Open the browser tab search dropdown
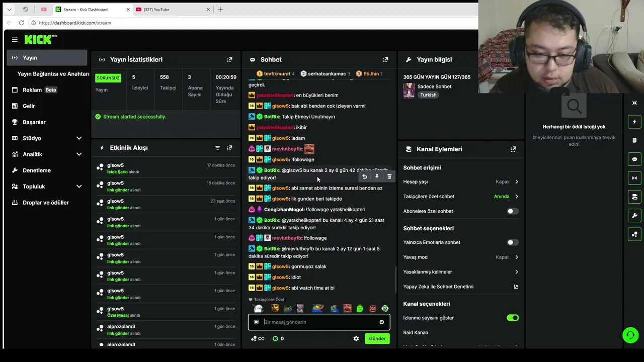 pos(9,10)
